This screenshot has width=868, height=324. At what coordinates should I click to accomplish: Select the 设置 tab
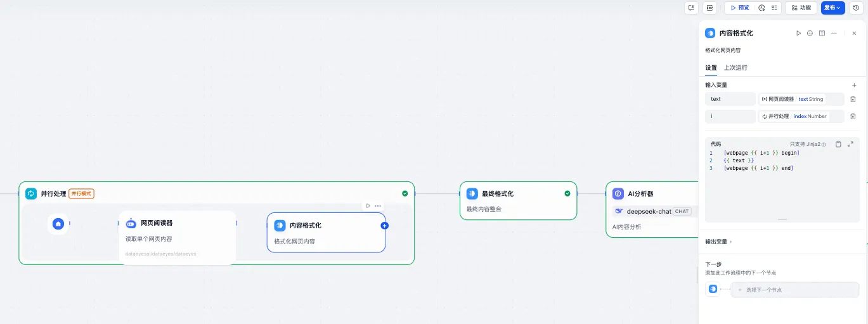point(711,68)
